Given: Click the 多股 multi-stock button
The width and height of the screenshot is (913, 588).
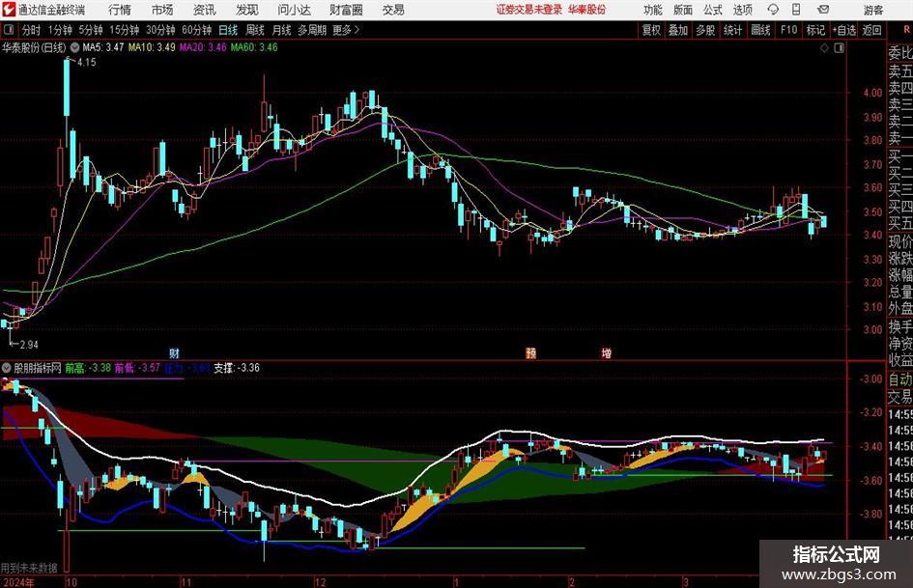Looking at the screenshot, I should [705, 30].
